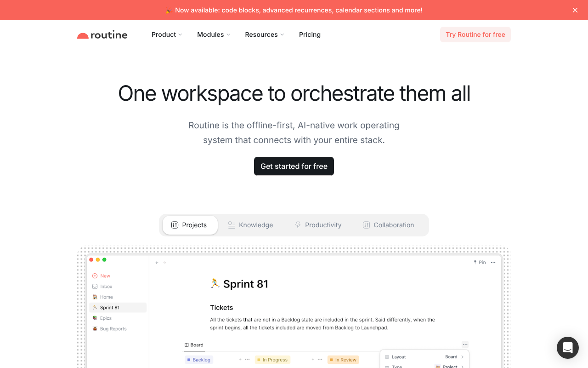Click the New item button in sidebar
Image resolution: width=588 pixels, height=368 pixels.
pos(105,276)
